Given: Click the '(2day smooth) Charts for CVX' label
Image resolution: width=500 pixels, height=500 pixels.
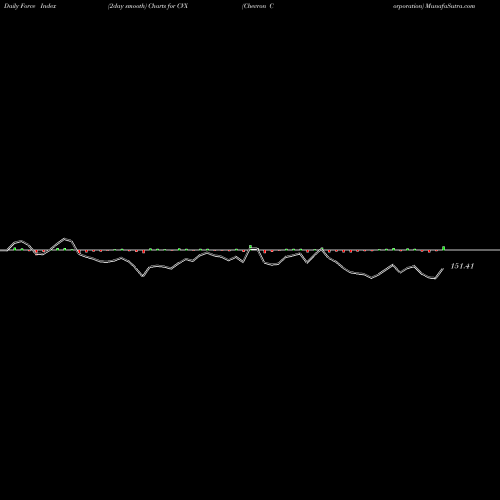Looking at the screenshot, I should pyautogui.click(x=148, y=6).
